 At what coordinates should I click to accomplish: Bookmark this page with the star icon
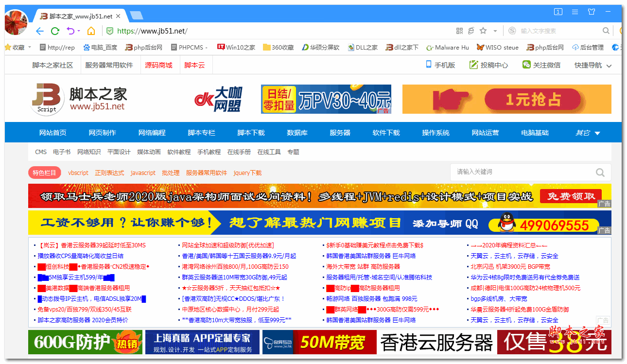[x=483, y=31]
